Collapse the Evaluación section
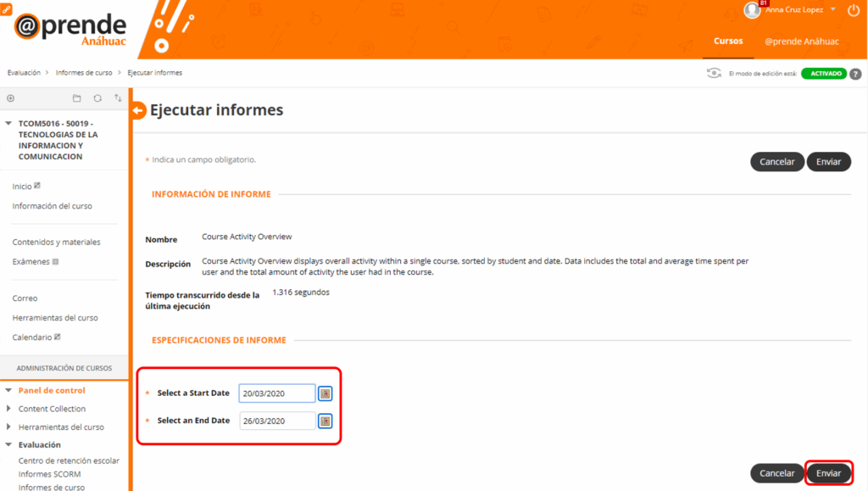 point(8,444)
